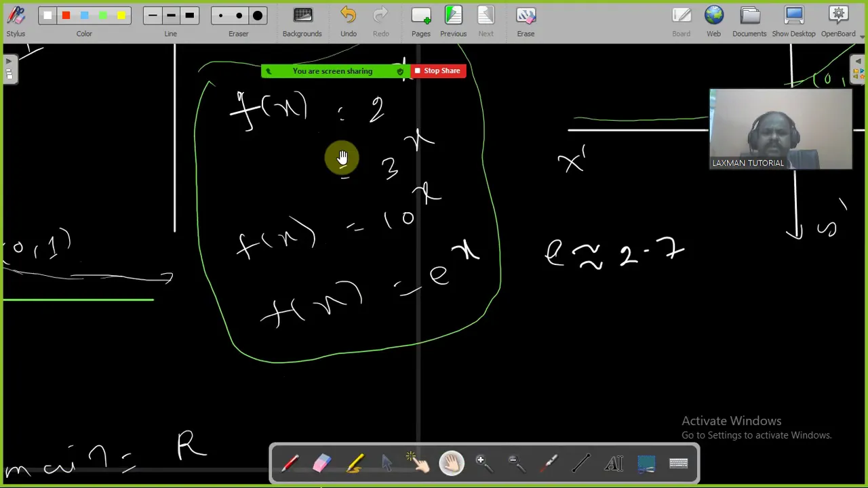Select the Capture part of screen tool
Viewport: 868px width, 488px height.
pyautogui.click(x=646, y=463)
